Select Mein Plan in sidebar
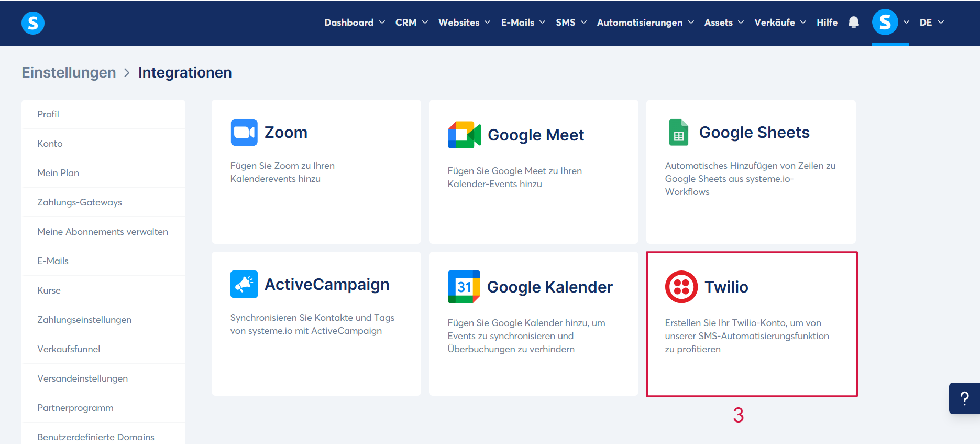Viewport: 980px width, 444px height. point(104,173)
